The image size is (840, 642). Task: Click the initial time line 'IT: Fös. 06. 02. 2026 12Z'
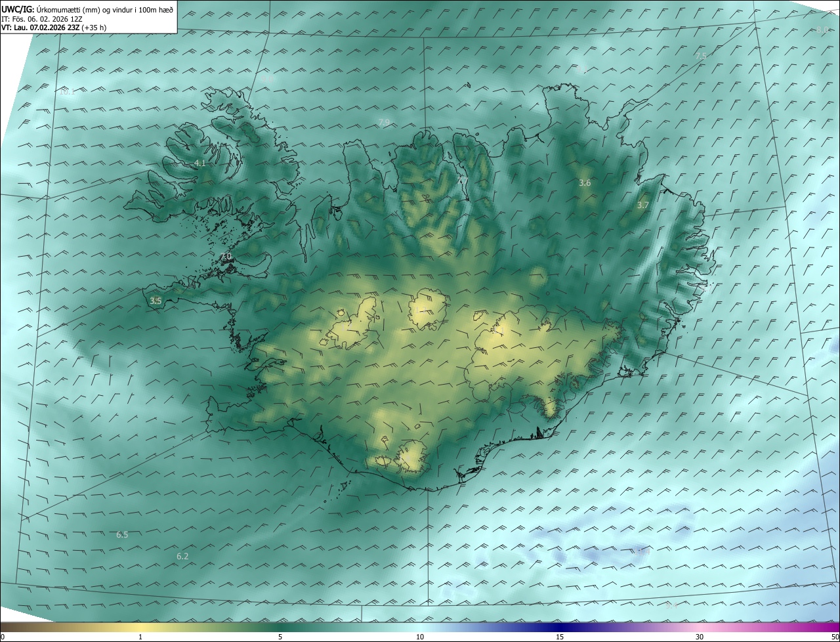click(41, 19)
